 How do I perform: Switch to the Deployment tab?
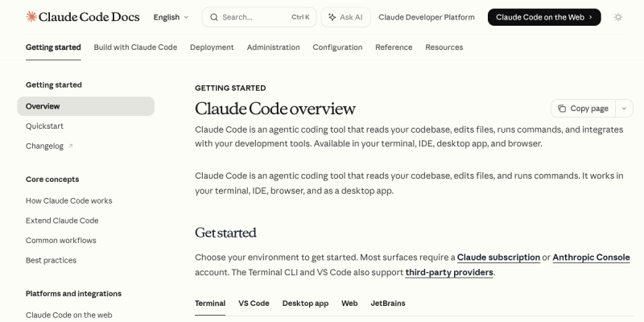[212, 47]
